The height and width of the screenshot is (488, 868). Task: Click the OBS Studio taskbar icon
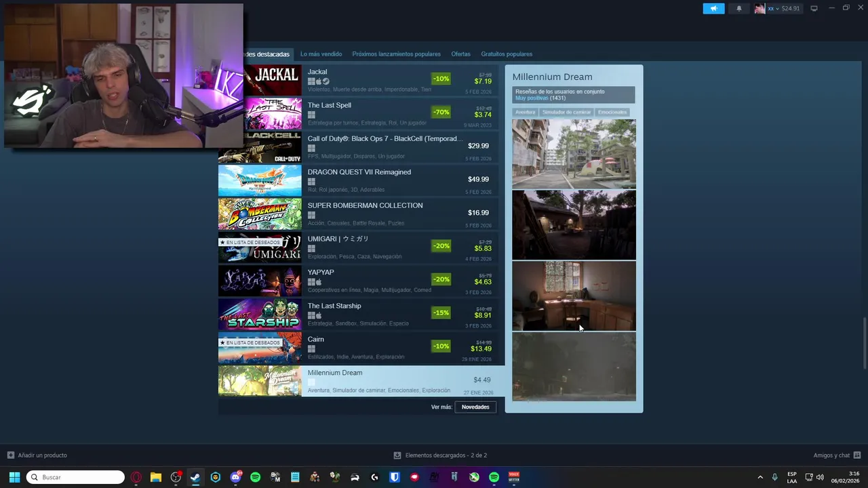point(176,477)
